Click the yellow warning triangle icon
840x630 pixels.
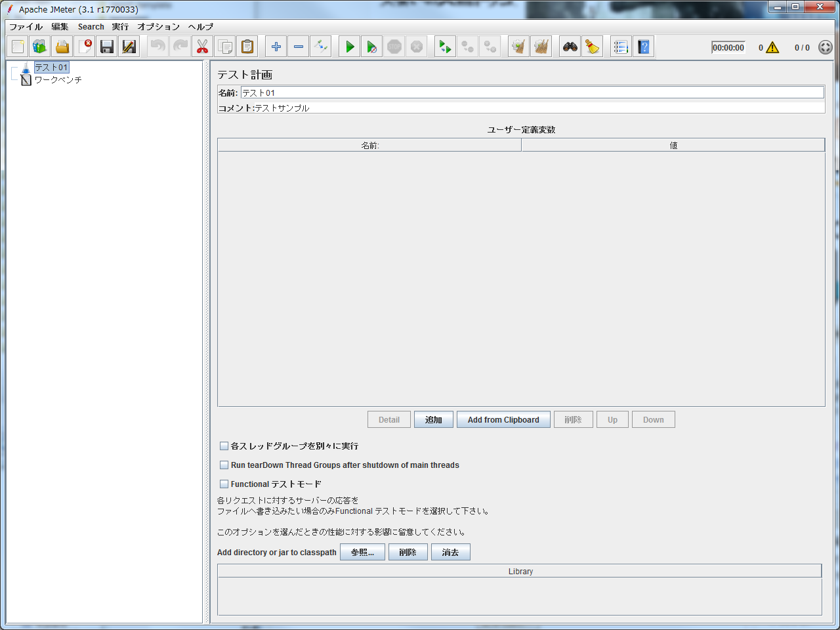(772, 47)
